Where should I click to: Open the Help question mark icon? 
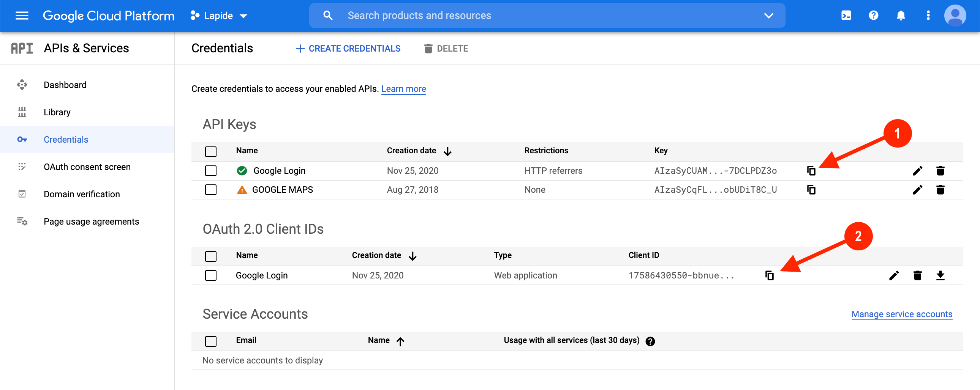[873, 16]
